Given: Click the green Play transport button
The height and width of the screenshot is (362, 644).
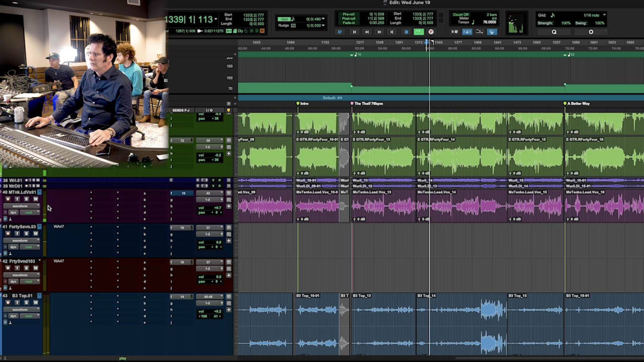Looking at the screenshot, I should pyautogui.click(x=419, y=32).
